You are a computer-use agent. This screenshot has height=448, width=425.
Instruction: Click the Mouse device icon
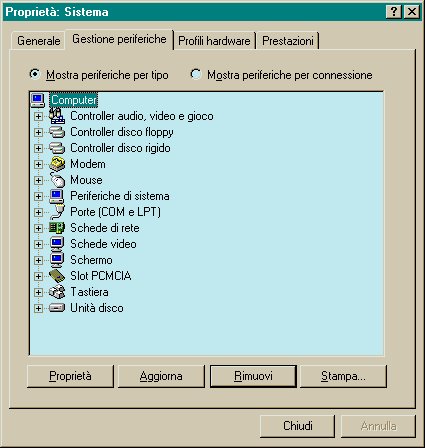pyautogui.click(x=57, y=180)
